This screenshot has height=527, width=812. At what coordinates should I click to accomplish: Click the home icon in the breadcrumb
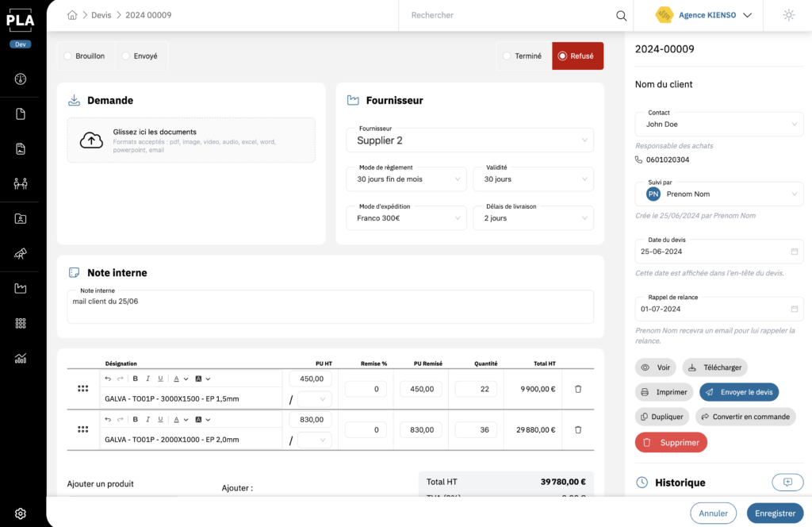pos(73,15)
